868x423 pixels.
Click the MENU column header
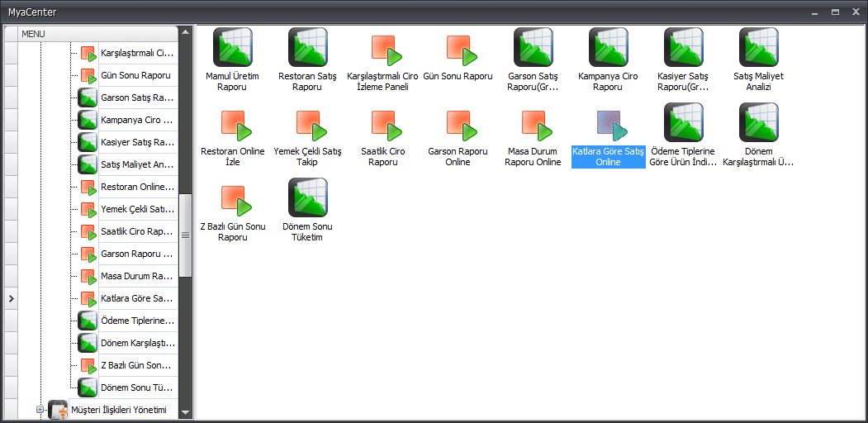(98, 34)
